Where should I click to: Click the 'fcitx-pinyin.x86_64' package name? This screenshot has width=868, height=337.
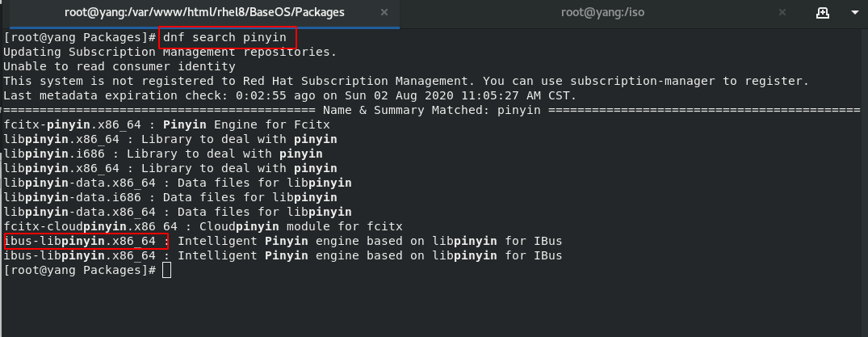pyautogui.click(x=73, y=124)
